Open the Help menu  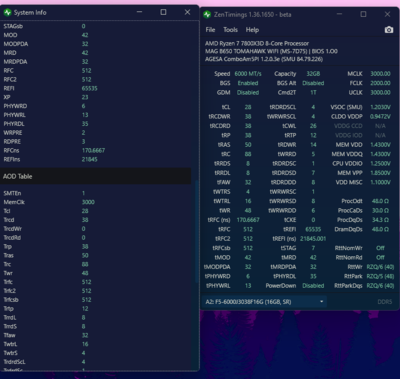tap(252, 30)
